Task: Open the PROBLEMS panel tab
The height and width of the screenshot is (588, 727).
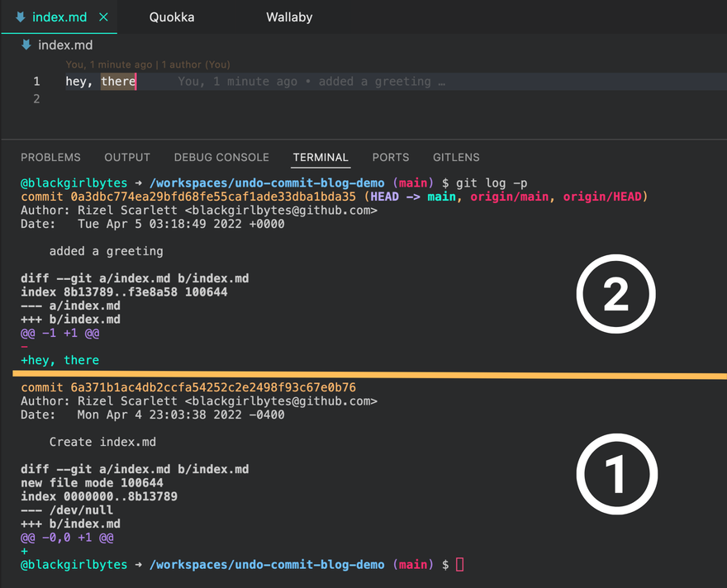Action: click(x=50, y=157)
